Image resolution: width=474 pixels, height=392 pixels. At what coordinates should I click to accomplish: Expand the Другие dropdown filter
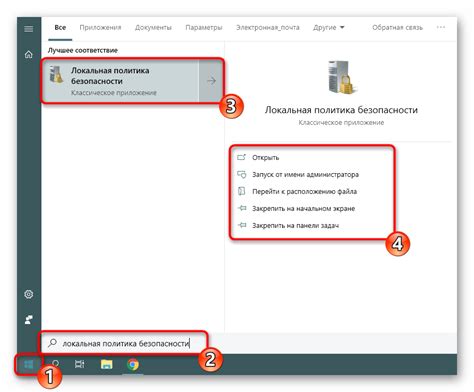[x=328, y=28]
